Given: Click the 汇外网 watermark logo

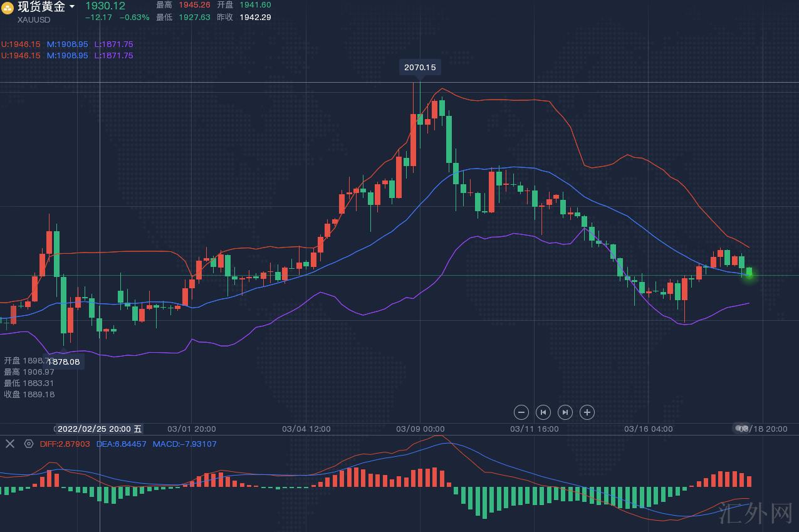Looking at the screenshot, I should [756, 513].
